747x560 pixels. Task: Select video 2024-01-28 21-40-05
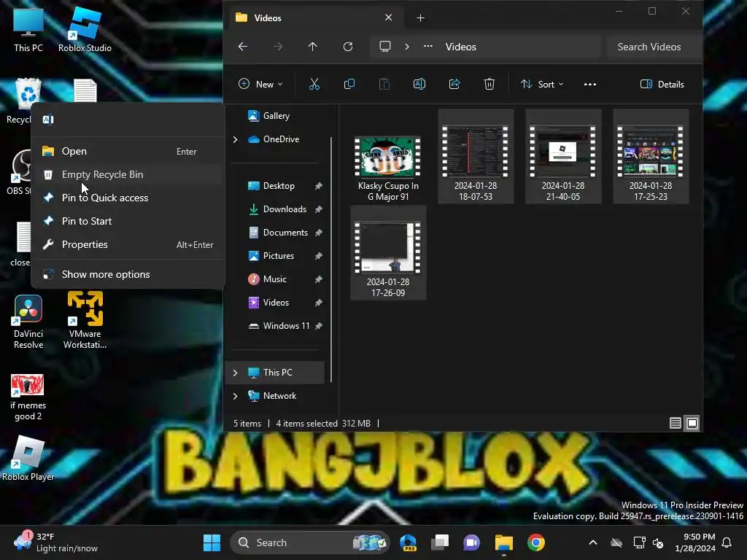coord(562,157)
